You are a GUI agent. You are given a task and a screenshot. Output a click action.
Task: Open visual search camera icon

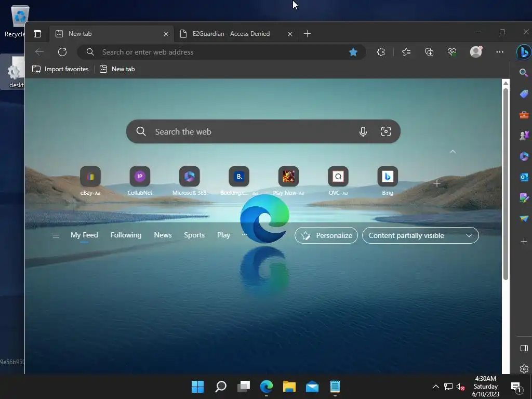pos(386,131)
